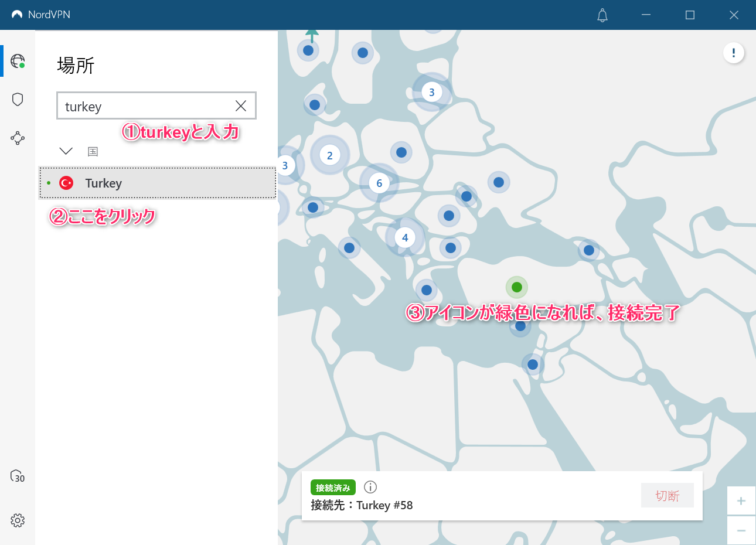Minimize the NordVPN window

[646, 15]
